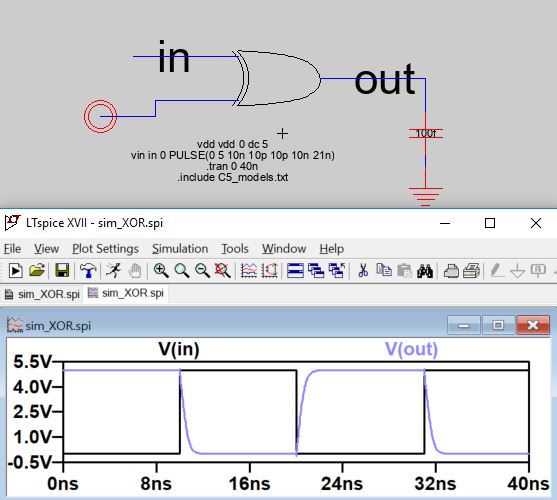This screenshot has width=557, height=500.
Task: Tile windows horizontally using toolbar icon
Action: (295, 271)
